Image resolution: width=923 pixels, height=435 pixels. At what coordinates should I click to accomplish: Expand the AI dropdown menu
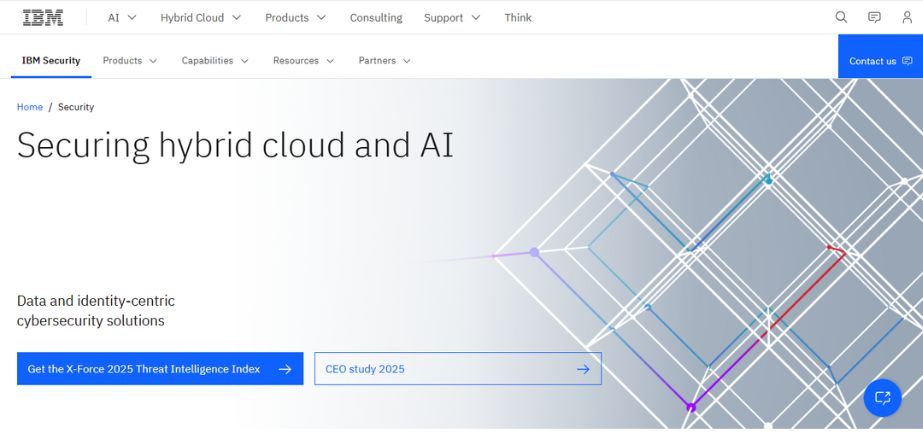click(x=122, y=17)
